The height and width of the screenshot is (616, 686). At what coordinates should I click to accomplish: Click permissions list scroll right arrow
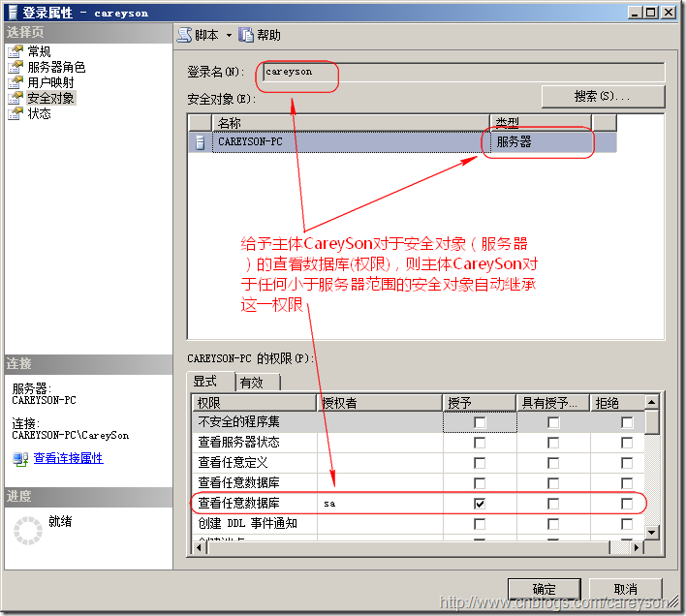637,547
